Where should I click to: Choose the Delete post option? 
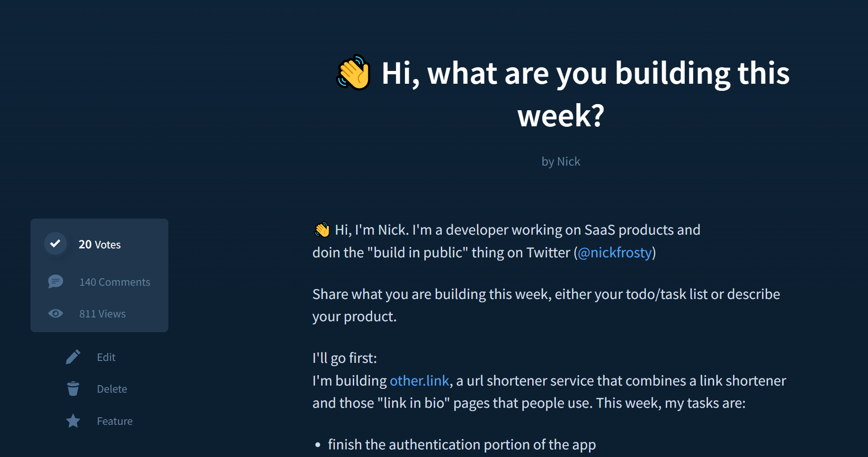[112, 389]
